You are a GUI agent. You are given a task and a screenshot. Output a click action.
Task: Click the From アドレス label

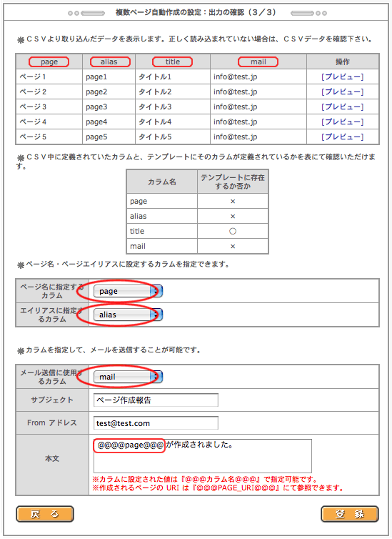(x=52, y=423)
